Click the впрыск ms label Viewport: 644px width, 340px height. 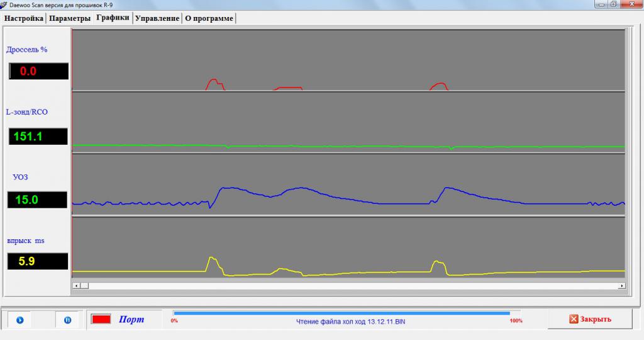click(x=25, y=241)
